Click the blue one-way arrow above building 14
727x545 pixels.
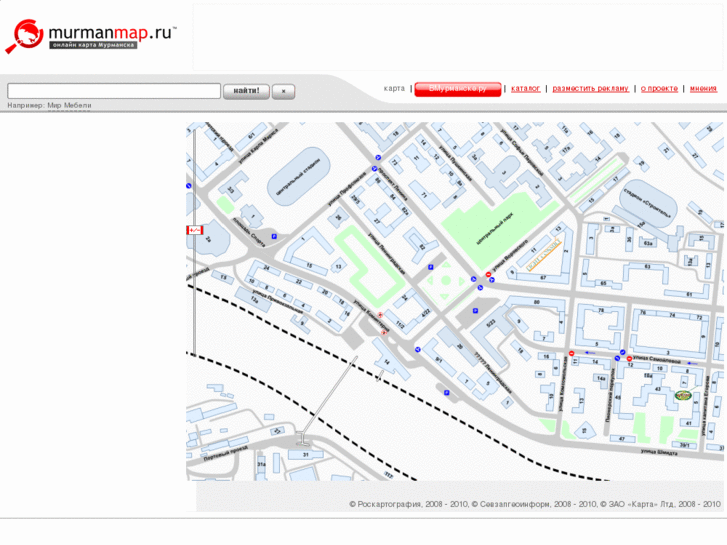click(x=590, y=353)
